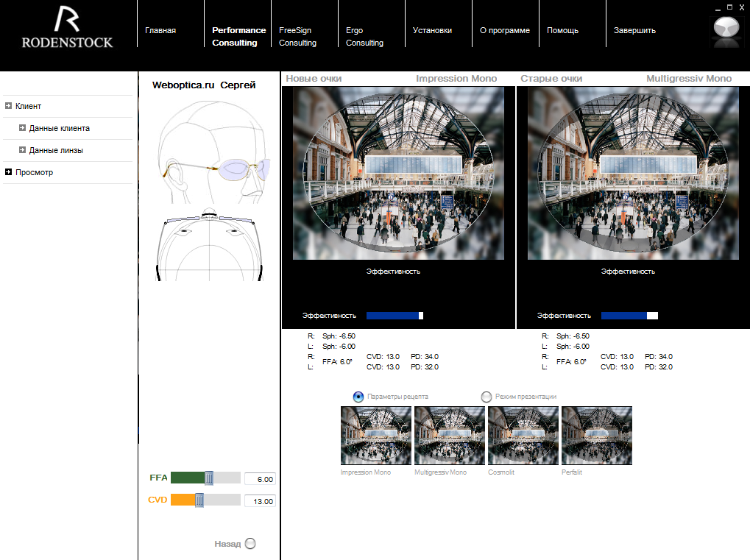
Task: Click the Старые очки preview image
Action: click(633, 173)
